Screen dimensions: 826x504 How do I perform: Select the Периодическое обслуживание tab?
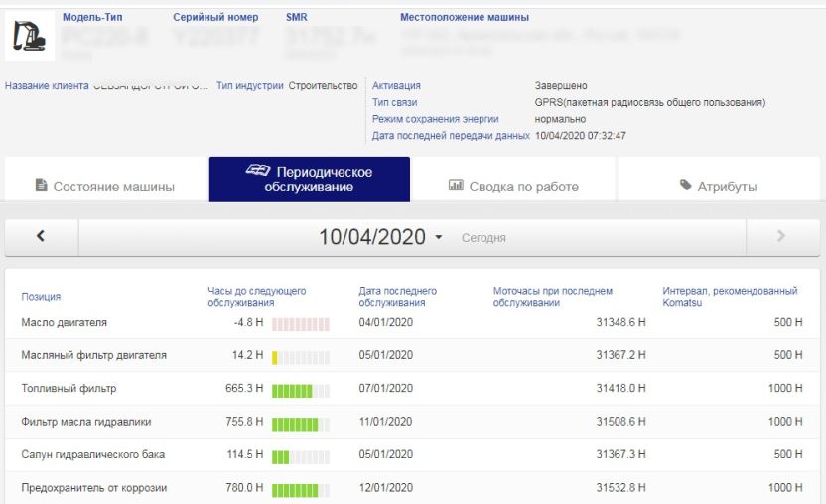[309, 180]
